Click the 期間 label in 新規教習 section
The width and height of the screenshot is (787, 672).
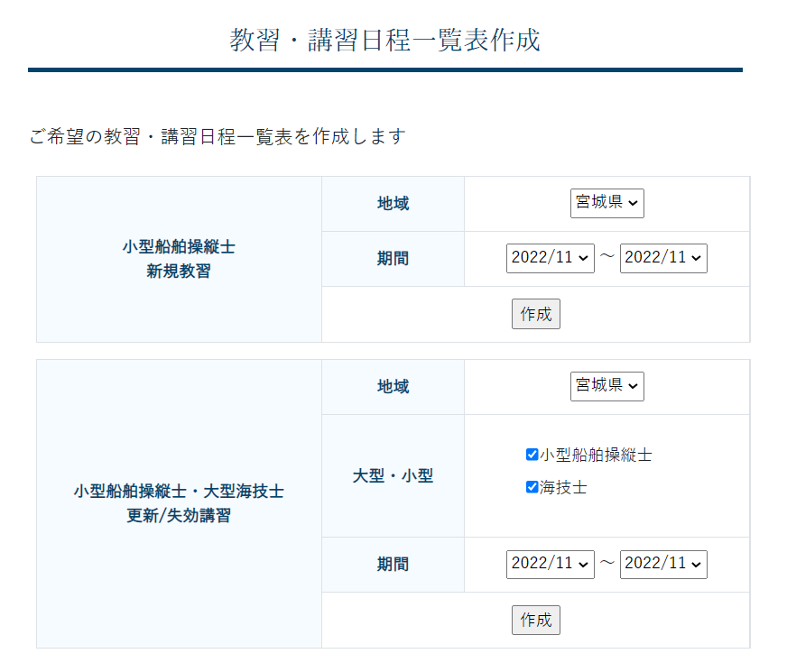coord(393,259)
